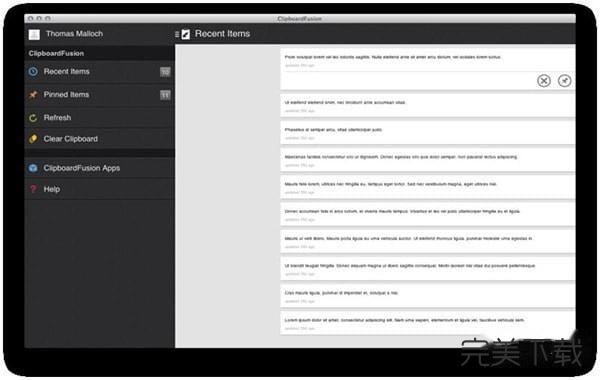Click the Pinned Items pushpin icon
600x380 pixels.
pos(33,95)
